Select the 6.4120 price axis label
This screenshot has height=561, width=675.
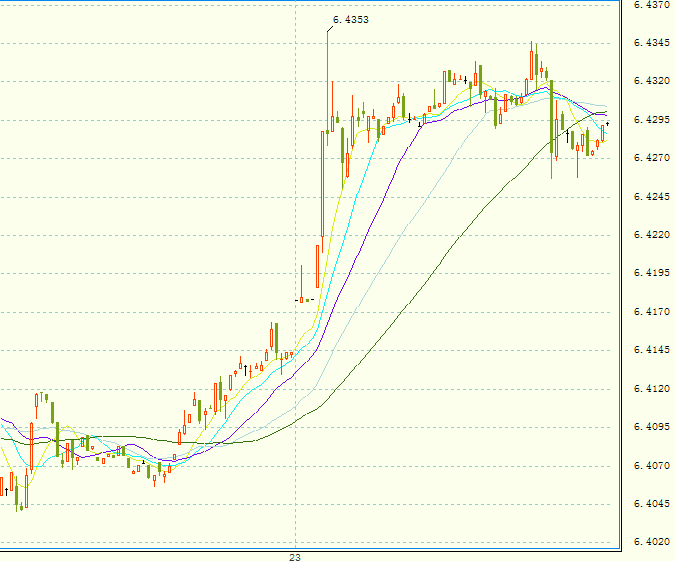click(x=652, y=389)
